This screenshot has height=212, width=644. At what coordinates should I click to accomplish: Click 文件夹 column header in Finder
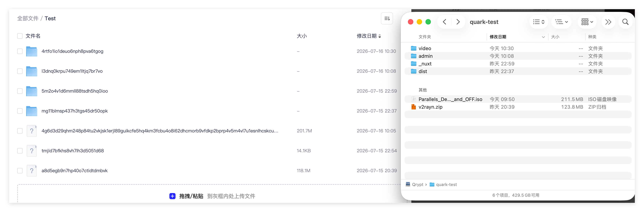(x=425, y=37)
